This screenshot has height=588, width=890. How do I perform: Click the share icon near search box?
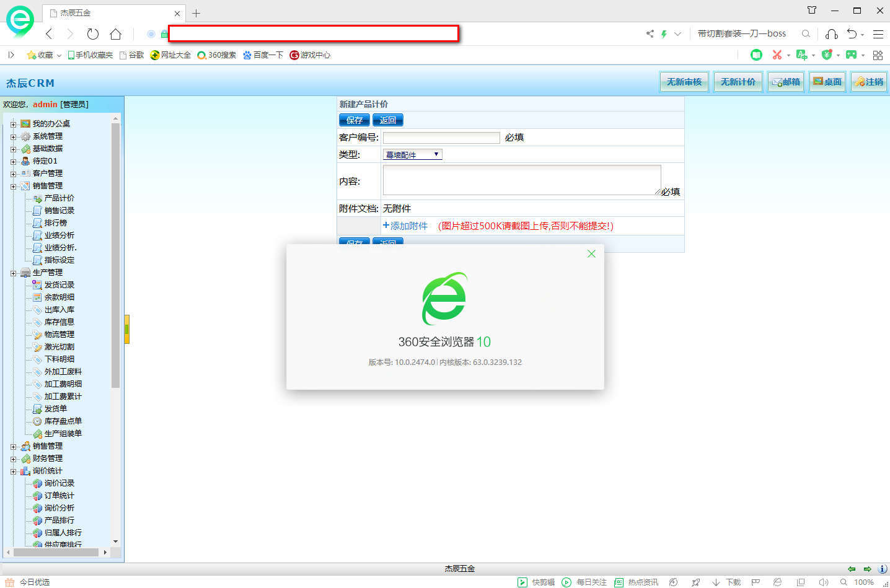[x=650, y=34]
